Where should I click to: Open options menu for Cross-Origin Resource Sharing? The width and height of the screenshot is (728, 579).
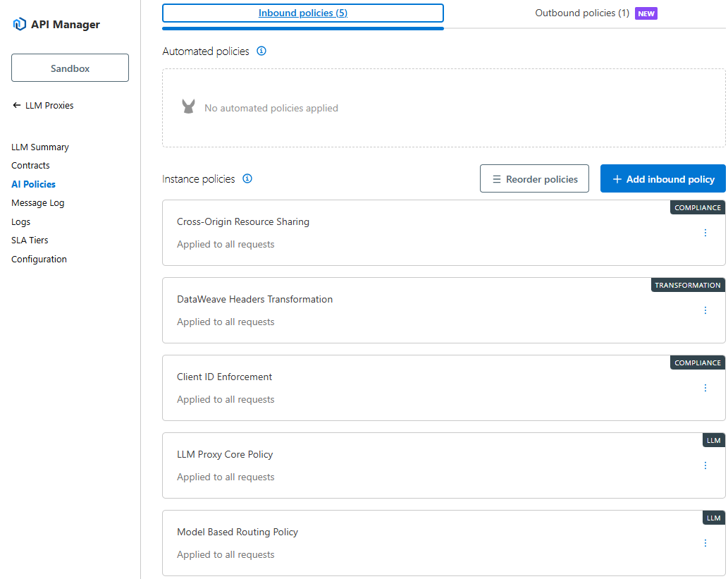pyautogui.click(x=705, y=233)
